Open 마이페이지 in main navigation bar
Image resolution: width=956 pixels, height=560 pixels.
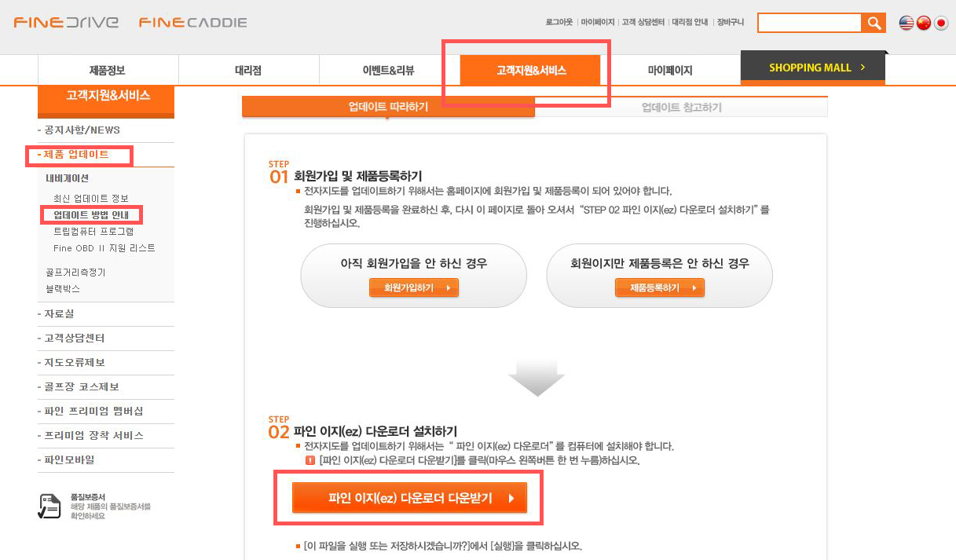(670, 70)
